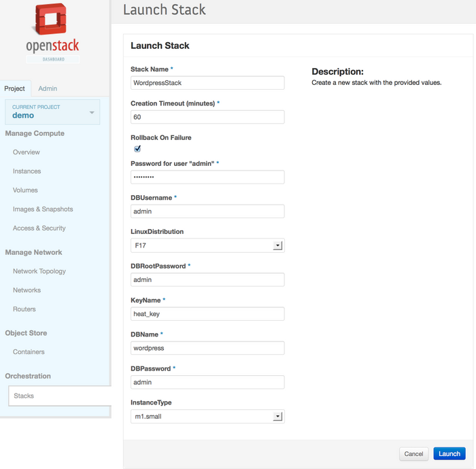
Task: Click the Stack Name input field
Action: coord(207,83)
